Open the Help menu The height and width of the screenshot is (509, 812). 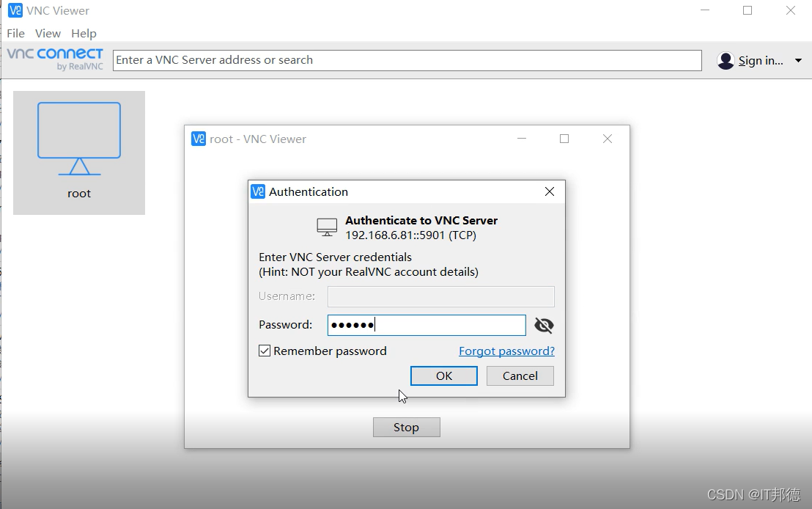tap(84, 33)
